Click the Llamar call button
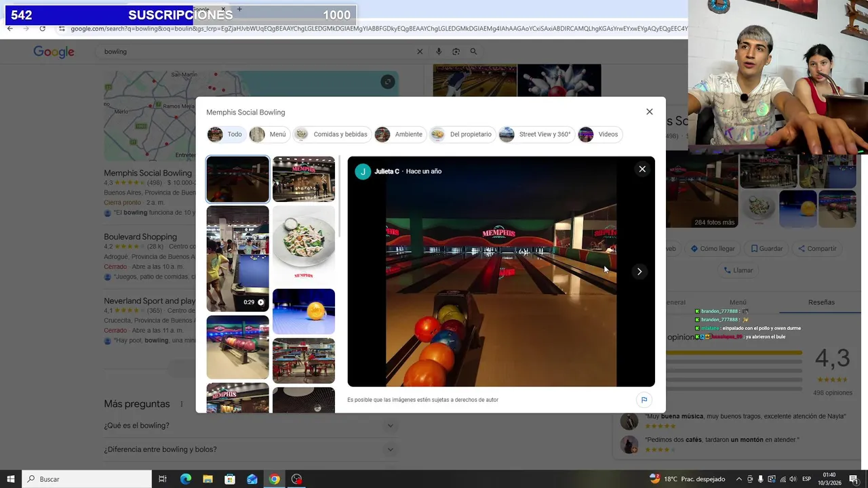 (x=738, y=270)
